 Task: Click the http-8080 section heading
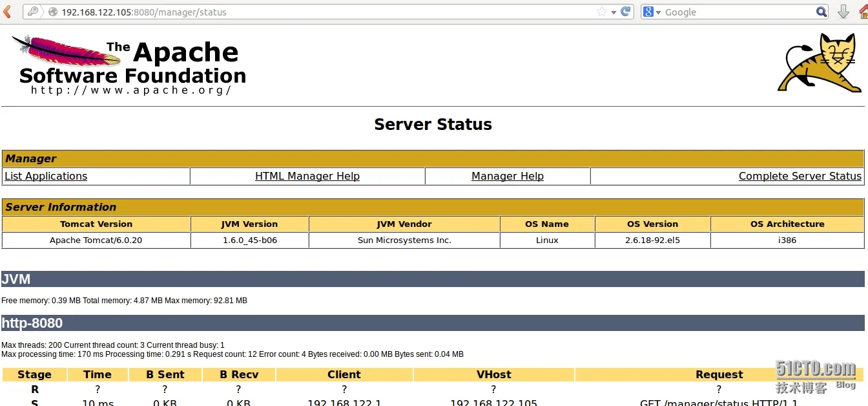coord(433,323)
